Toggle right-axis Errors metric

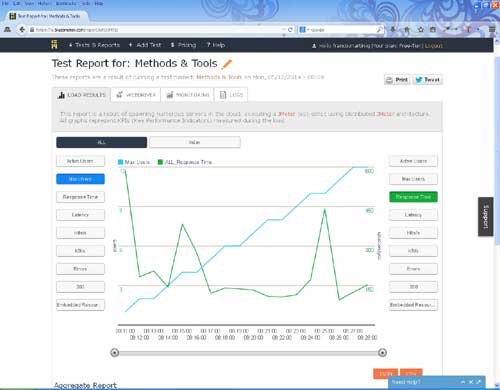pyautogui.click(x=413, y=269)
